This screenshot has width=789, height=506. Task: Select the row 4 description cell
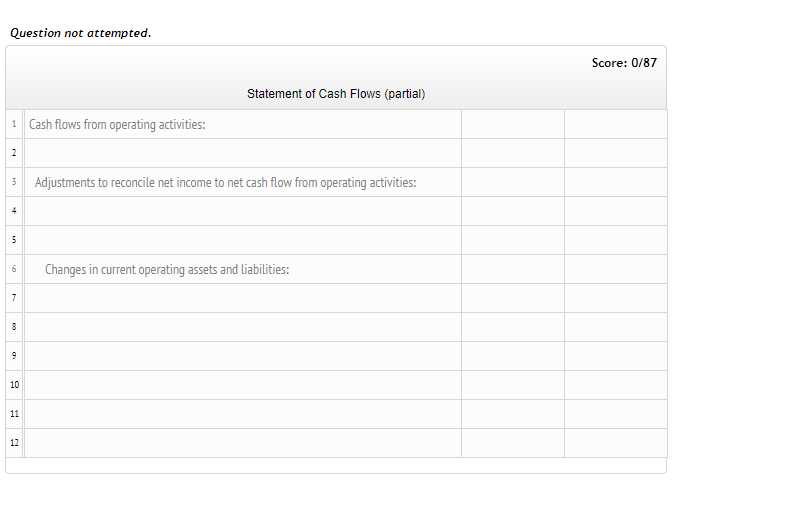tap(243, 211)
